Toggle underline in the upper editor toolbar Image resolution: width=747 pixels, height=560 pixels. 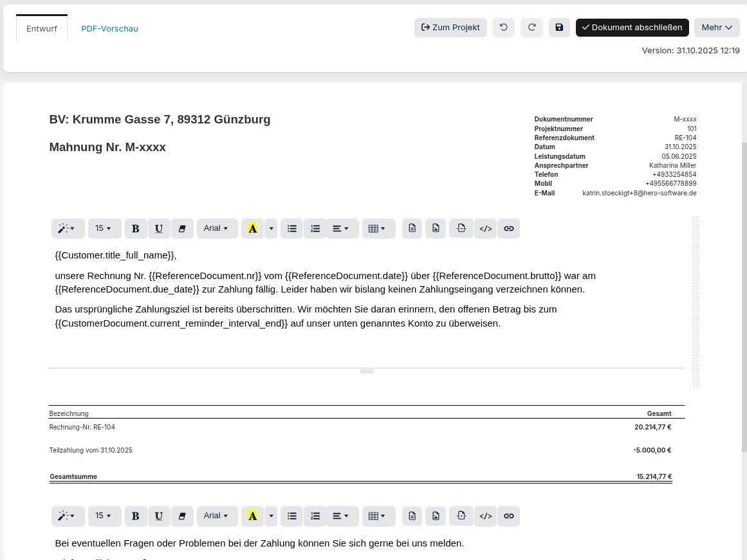click(x=159, y=228)
